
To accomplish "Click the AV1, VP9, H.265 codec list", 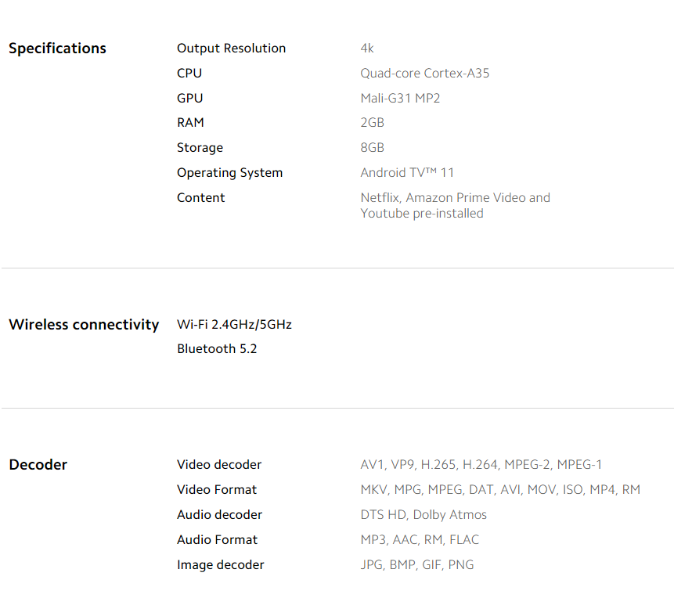I will pos(481,465).
